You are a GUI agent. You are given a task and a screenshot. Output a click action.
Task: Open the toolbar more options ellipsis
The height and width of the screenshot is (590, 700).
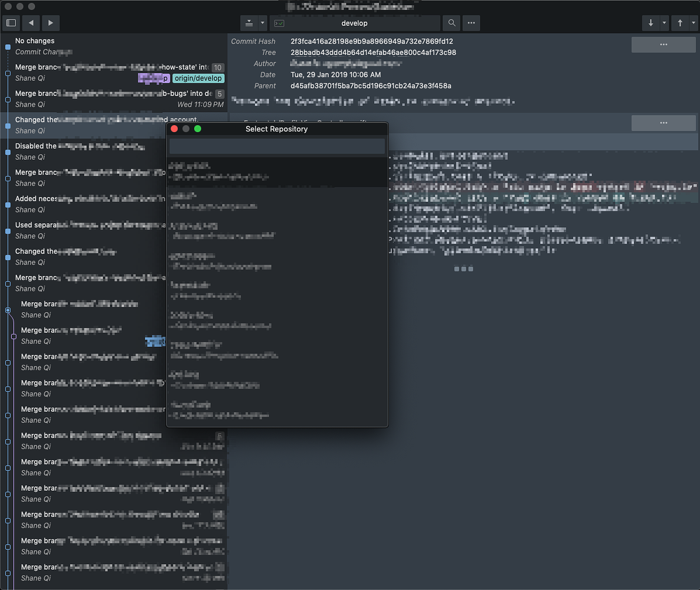click(471, 23)
